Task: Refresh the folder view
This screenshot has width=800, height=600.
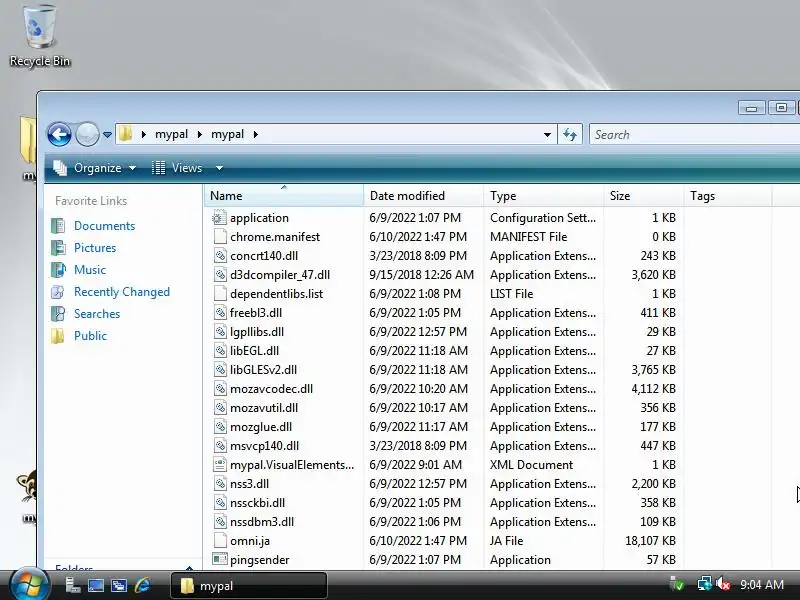Action: click(x=570, y=135)
